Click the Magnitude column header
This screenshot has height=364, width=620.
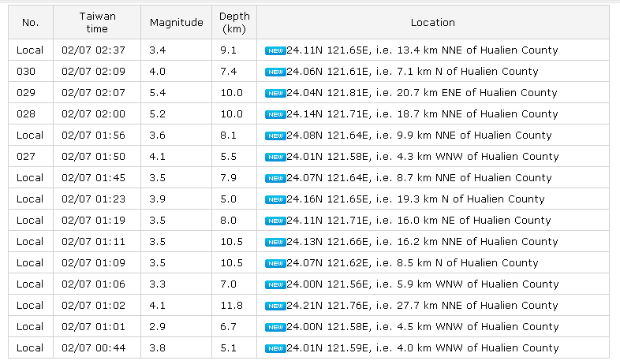click(177, 23)
